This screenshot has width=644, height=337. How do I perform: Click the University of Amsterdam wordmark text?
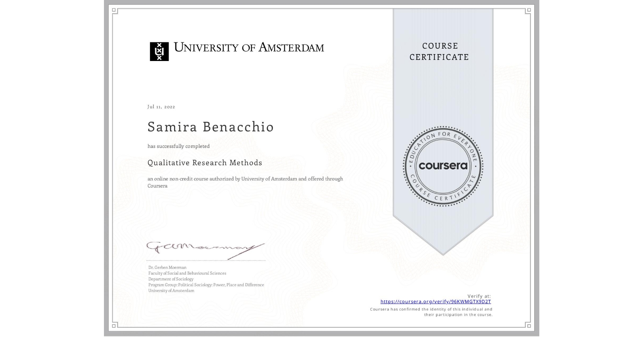(249, 48)
